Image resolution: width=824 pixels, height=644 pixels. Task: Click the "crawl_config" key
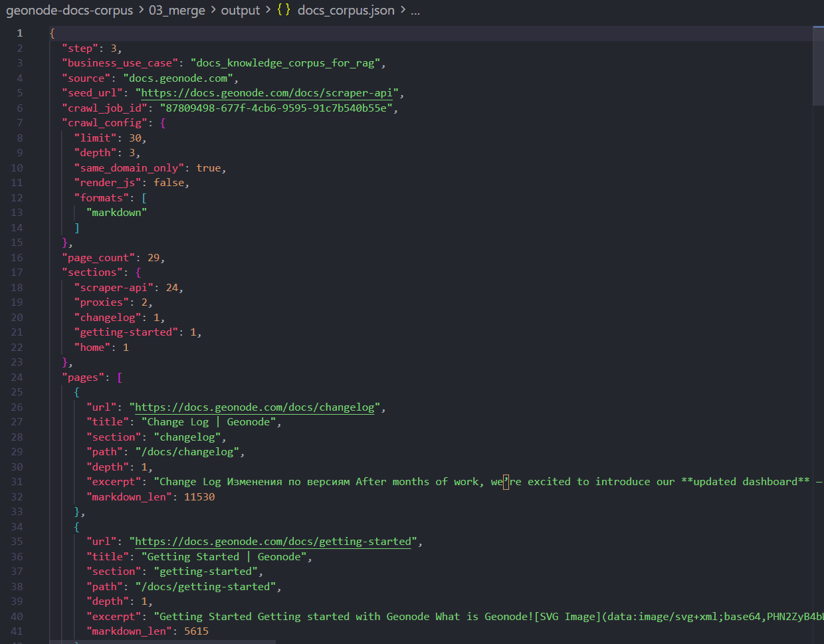tap(104, 123)
